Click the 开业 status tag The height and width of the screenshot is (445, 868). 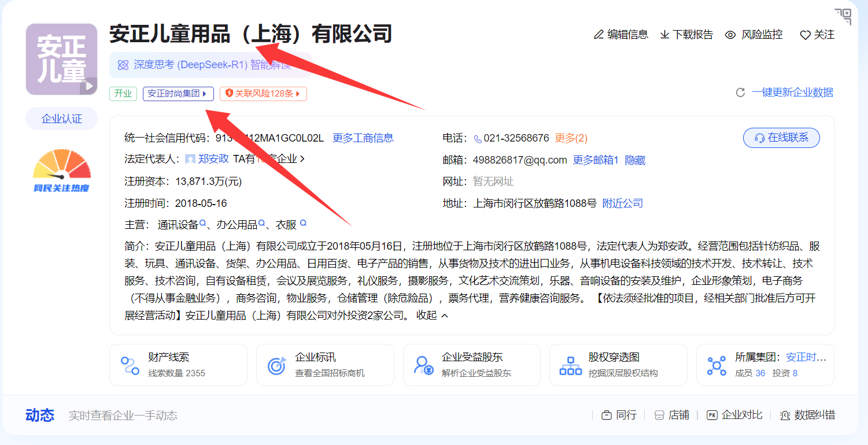click(x=123, y=94)
